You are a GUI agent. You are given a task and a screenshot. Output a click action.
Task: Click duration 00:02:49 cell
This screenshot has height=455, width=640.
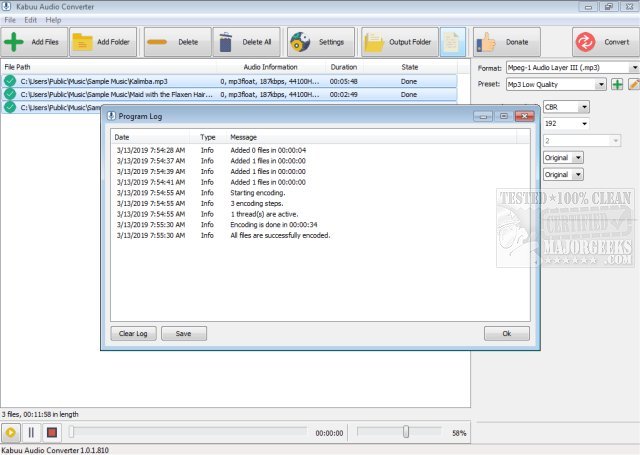[x=344, y=94]
